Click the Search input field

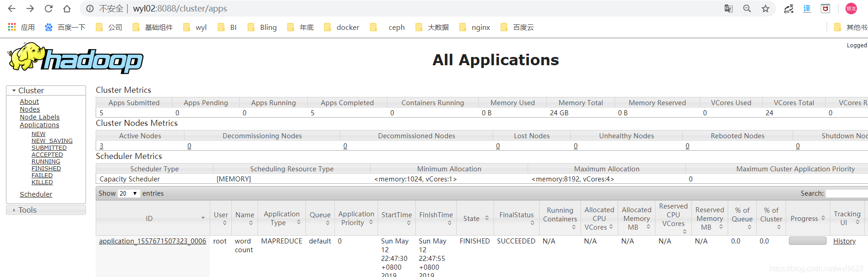click(x=847, y=193)
